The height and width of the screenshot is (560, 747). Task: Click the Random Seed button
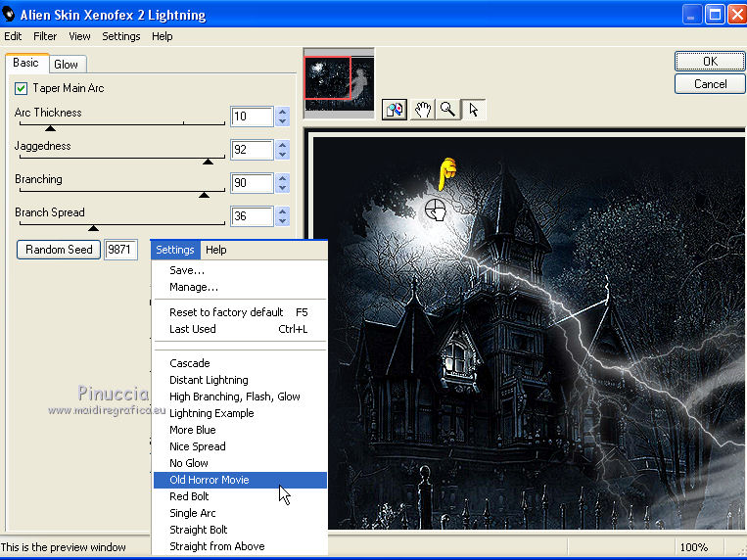tap(59, 250)
